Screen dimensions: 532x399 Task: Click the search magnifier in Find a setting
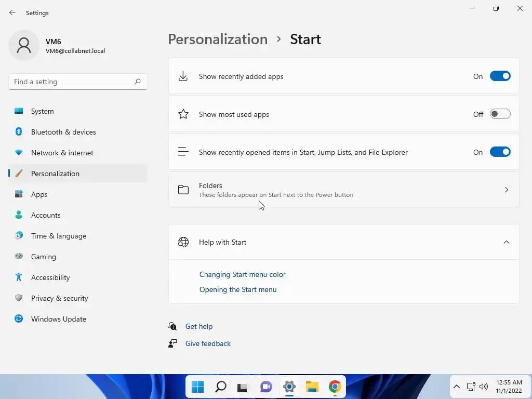[x=137, y=82]
